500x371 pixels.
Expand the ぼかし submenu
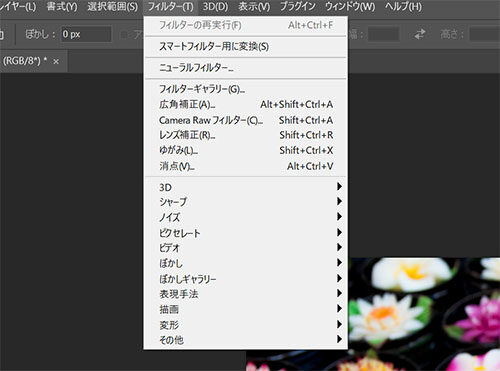pos(246,263)
